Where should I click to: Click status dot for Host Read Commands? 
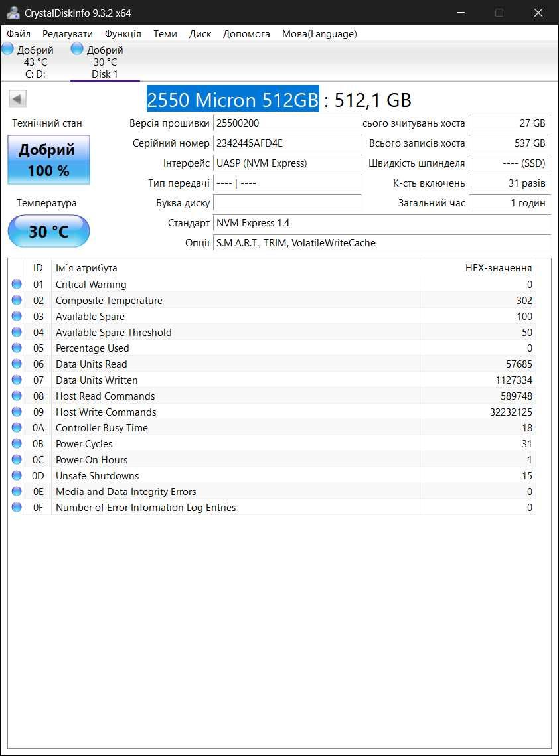(17, 396)
